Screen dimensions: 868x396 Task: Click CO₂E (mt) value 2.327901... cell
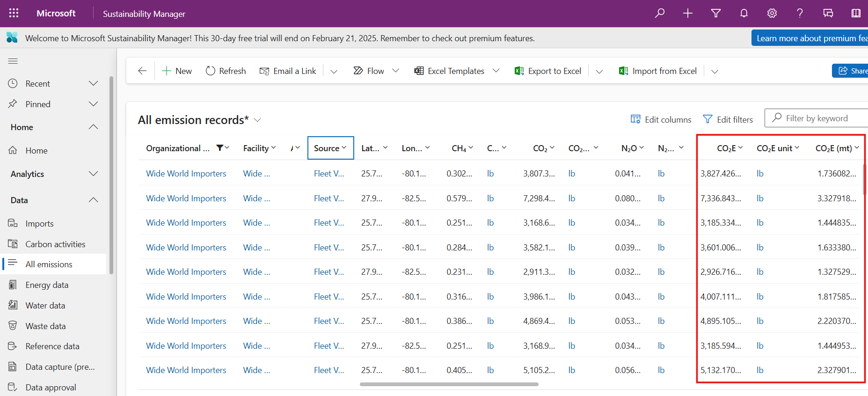point(837,370)
